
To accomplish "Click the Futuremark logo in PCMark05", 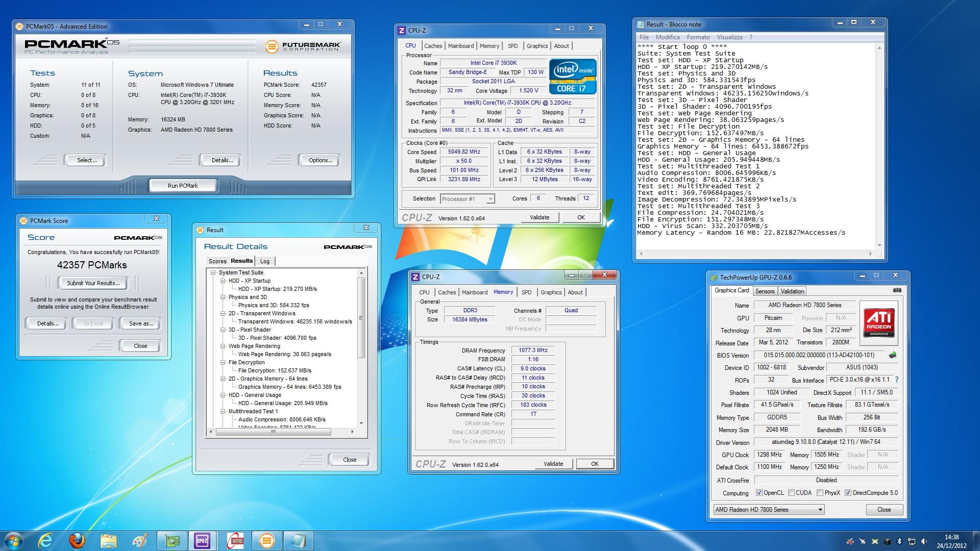I will (x=303, y=46).
